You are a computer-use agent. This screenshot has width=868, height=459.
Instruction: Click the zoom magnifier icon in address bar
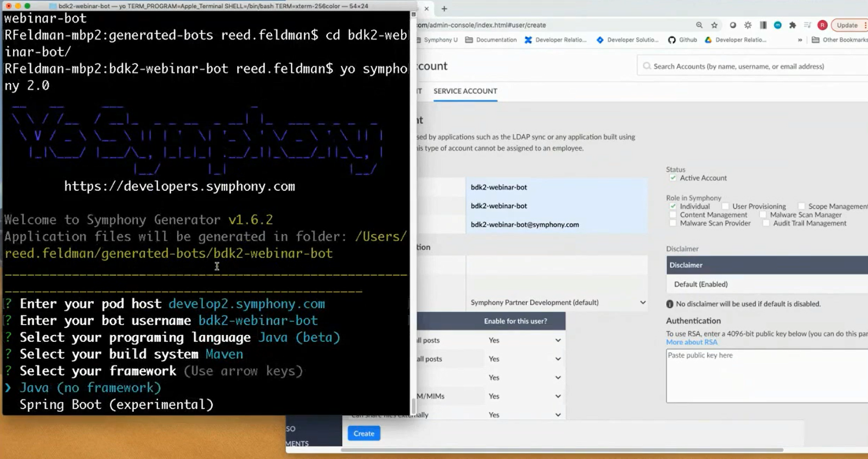699,25
